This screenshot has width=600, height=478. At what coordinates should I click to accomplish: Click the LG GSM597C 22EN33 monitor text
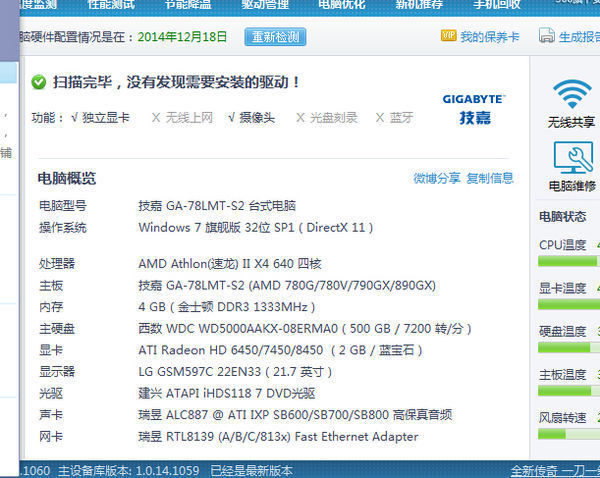(235, 372)
